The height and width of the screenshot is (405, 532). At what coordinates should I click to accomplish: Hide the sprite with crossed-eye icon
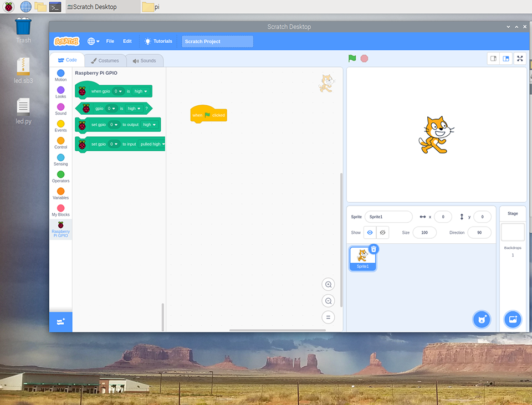click(382, 233)
